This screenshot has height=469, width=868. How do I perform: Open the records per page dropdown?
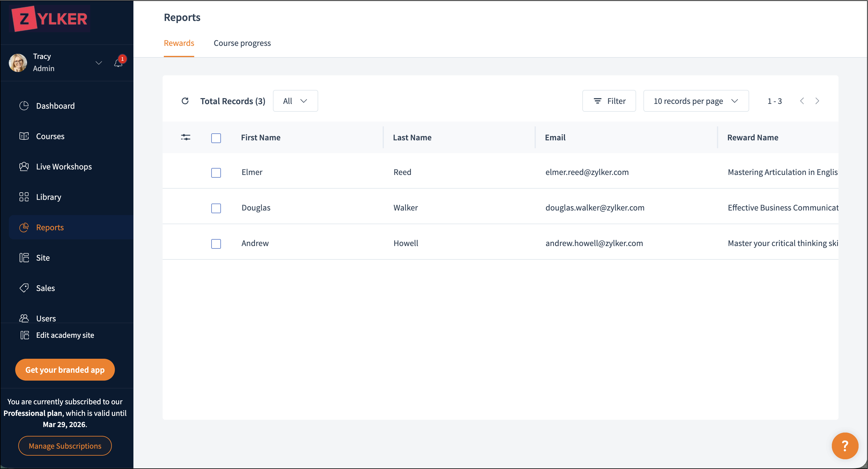(696, 101)
